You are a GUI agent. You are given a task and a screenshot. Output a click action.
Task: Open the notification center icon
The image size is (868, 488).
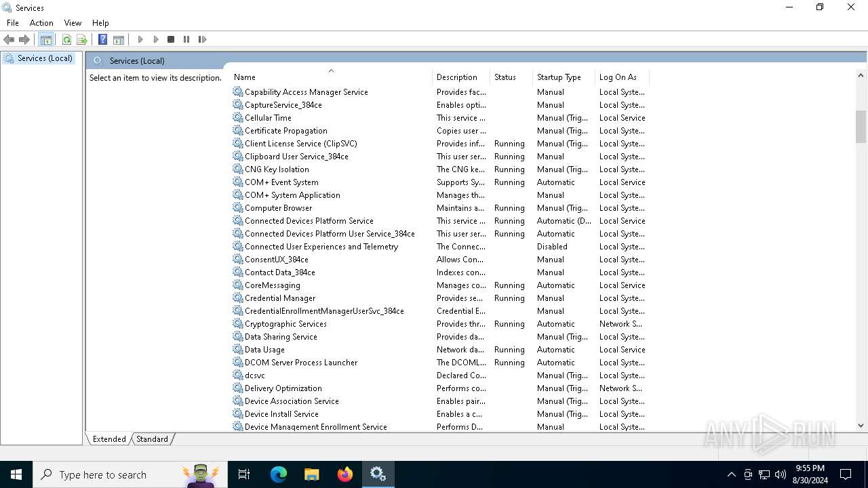tap(846, 474)
